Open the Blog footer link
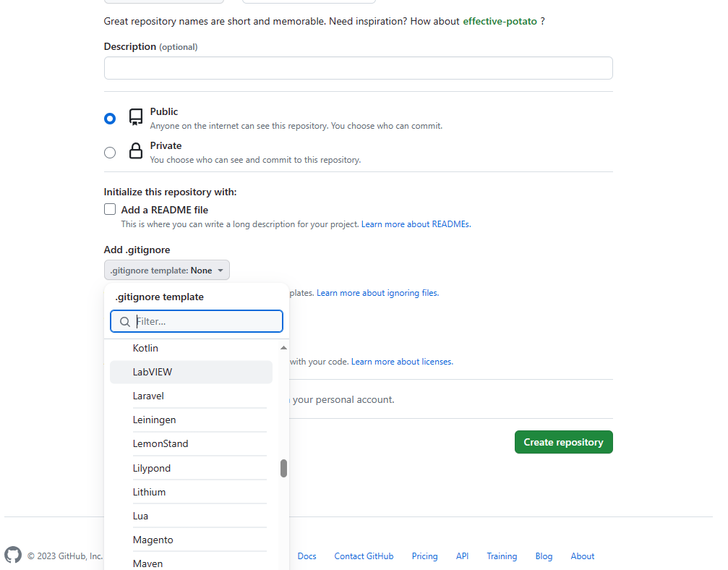 (544, 556)
